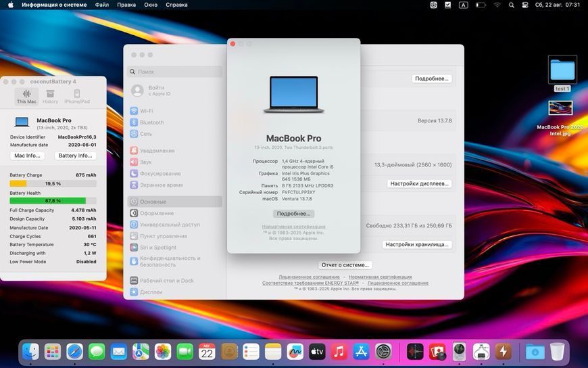Screen dimensions: 588x368
Task: Open Настройки хранилища... in Settings window
Action: 417,244
